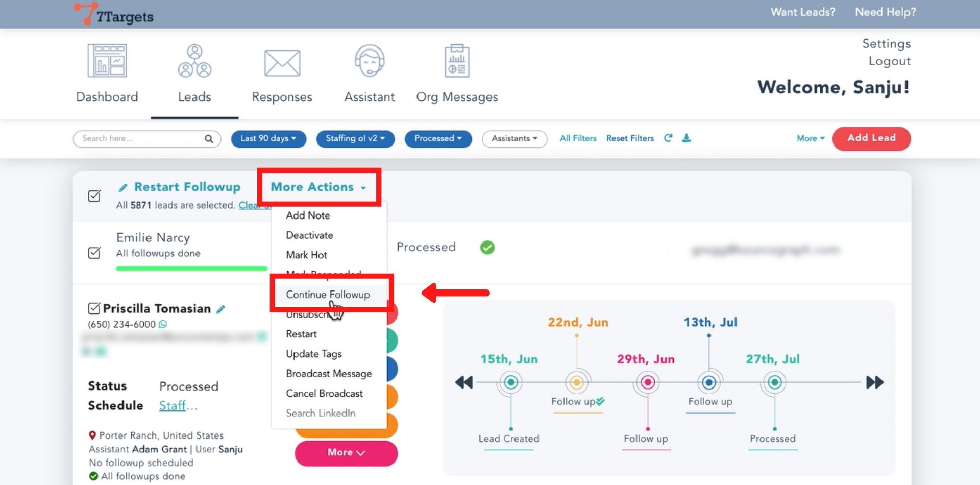Select Continue Followup from the menu
The width and height of the screenshot is (980, 485).
click(328, 295)
